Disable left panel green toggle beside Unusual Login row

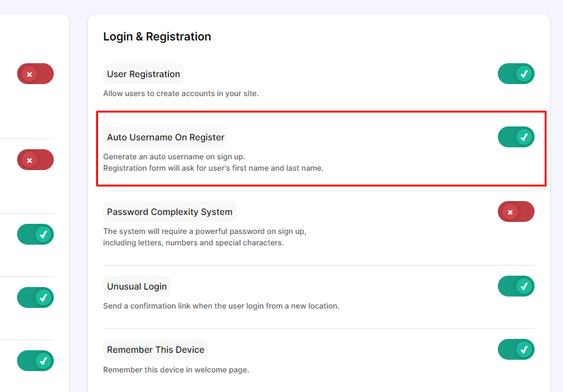click(x=35, y=298)
